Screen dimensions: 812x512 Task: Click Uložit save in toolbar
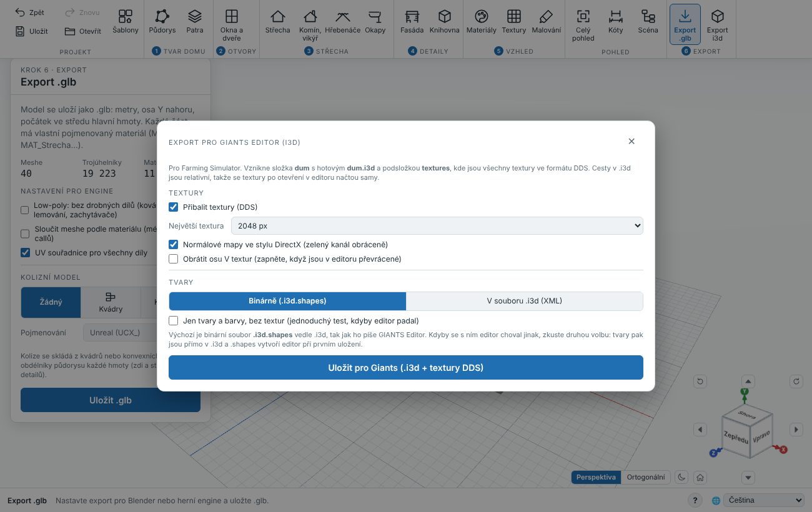pos(31,31)
